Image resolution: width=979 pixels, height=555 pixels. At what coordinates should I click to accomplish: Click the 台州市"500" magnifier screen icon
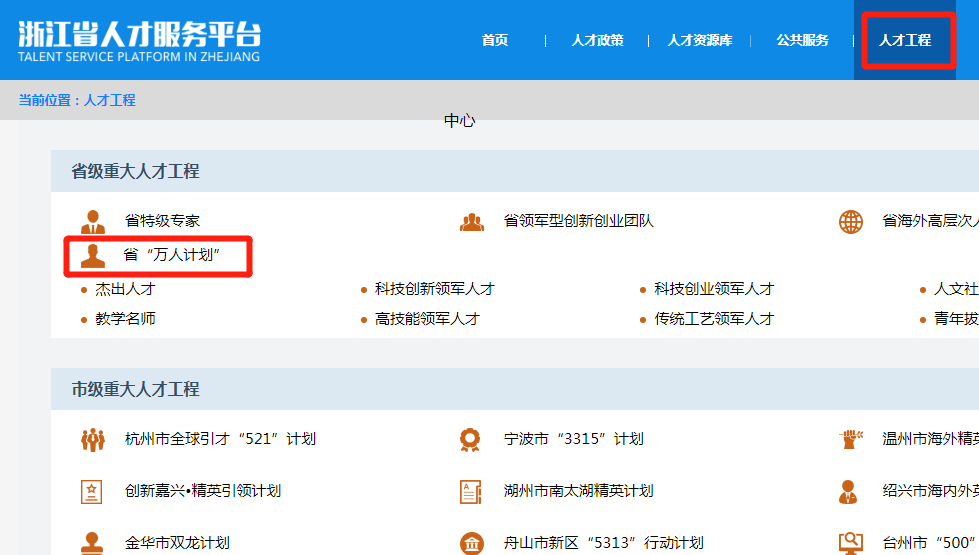[x=850, y=543]
